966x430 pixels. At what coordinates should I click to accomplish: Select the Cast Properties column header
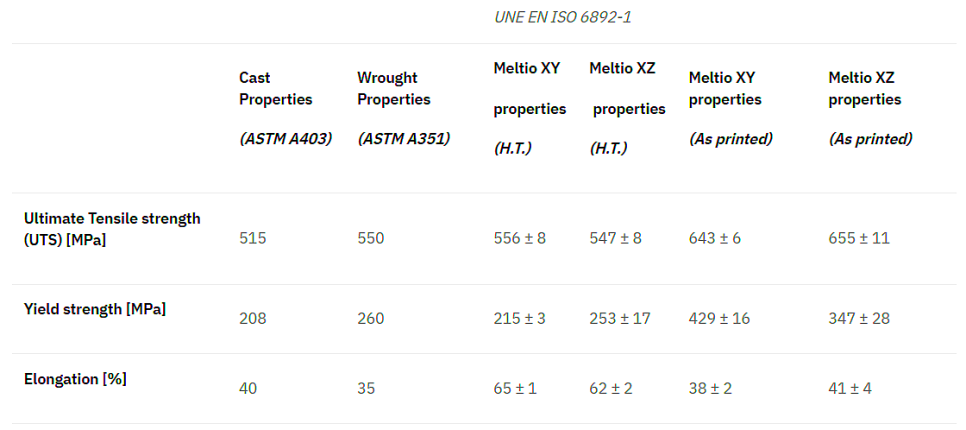(275, 88)
